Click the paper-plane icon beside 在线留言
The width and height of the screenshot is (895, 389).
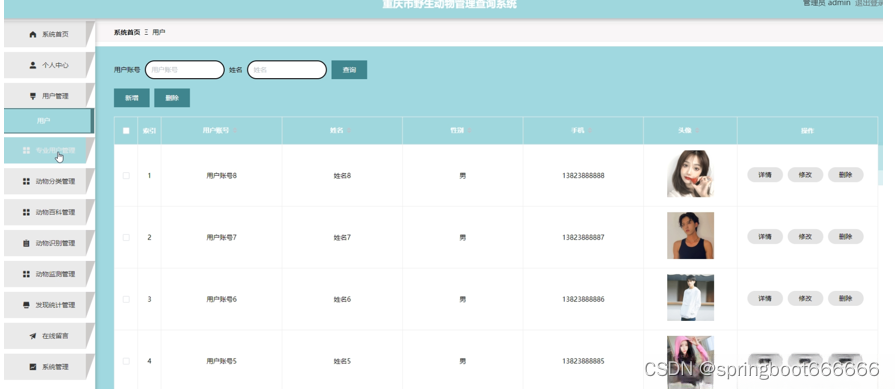(33, 336)
